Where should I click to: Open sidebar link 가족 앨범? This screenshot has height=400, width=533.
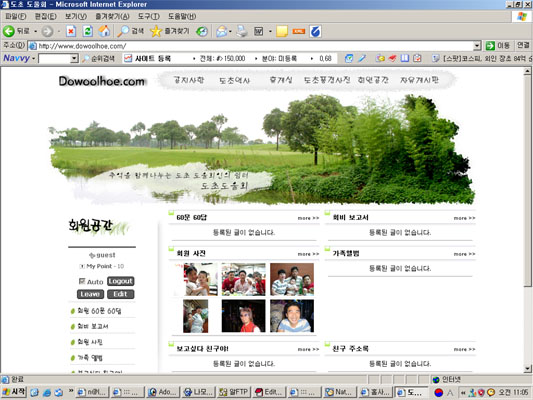coord(90,358)
